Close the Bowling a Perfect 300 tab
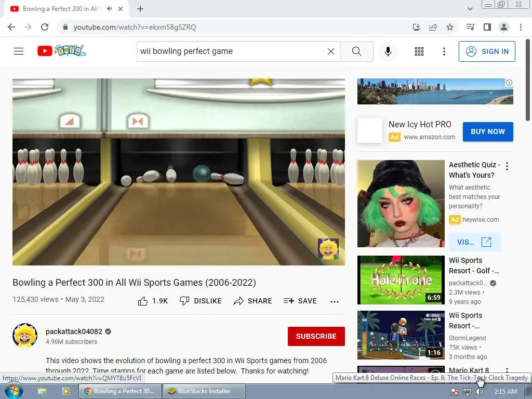Viewport: 532px width, 399px height. [121, 9]
